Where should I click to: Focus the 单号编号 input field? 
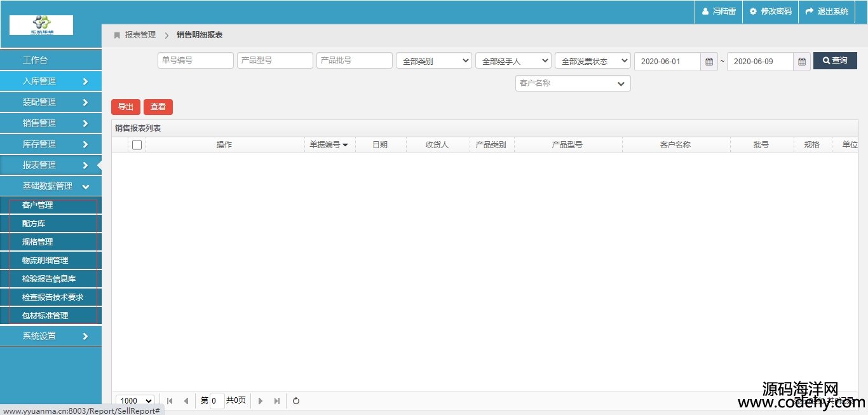[196, 60]
